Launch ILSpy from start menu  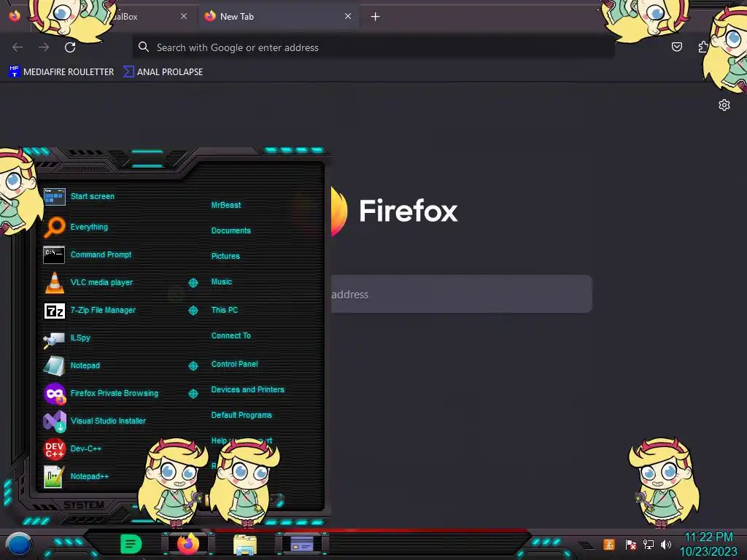click(80, 338)
